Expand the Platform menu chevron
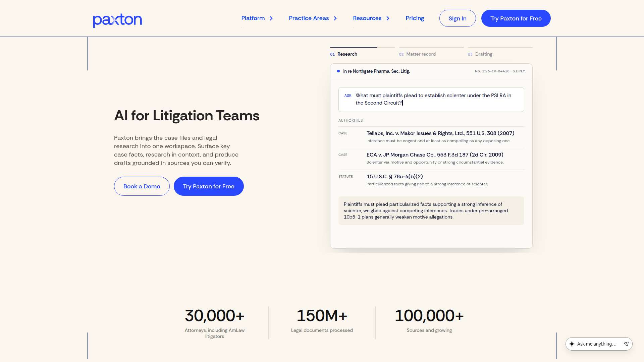 [x=271, y=18]
